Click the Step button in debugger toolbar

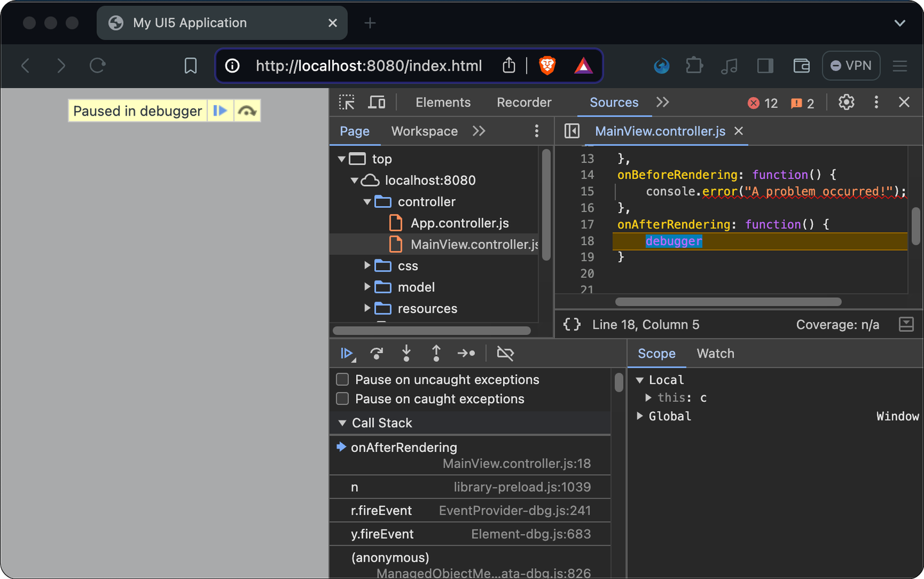click(x=466, y=353)
